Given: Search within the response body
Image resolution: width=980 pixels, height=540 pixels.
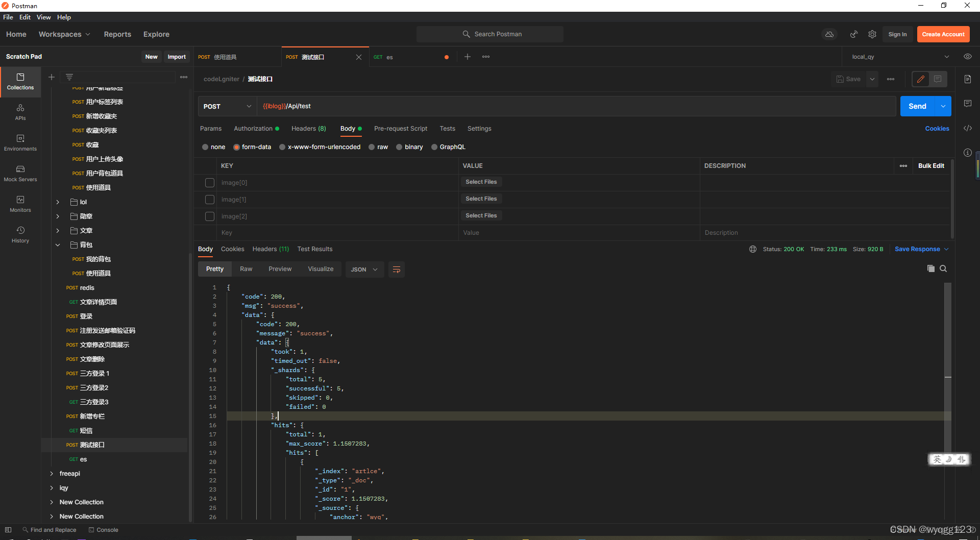Looking at the screenshot, I should tap(943, 268).
